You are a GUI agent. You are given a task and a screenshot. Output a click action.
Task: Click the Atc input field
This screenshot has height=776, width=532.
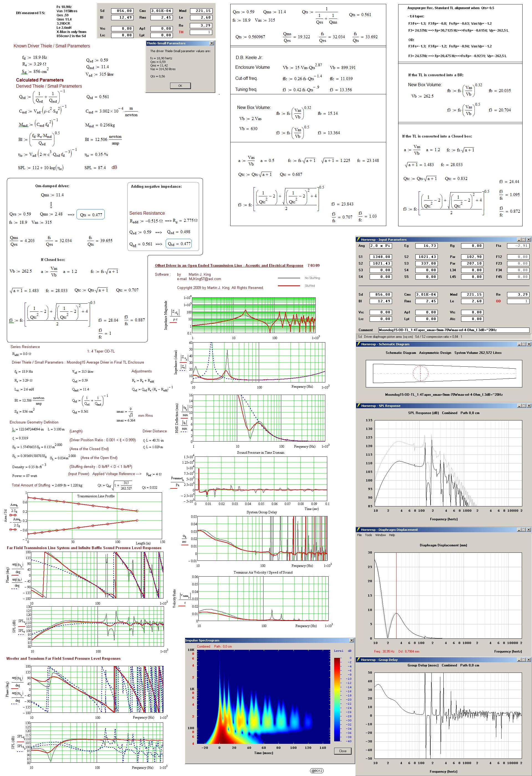(472, 319)
